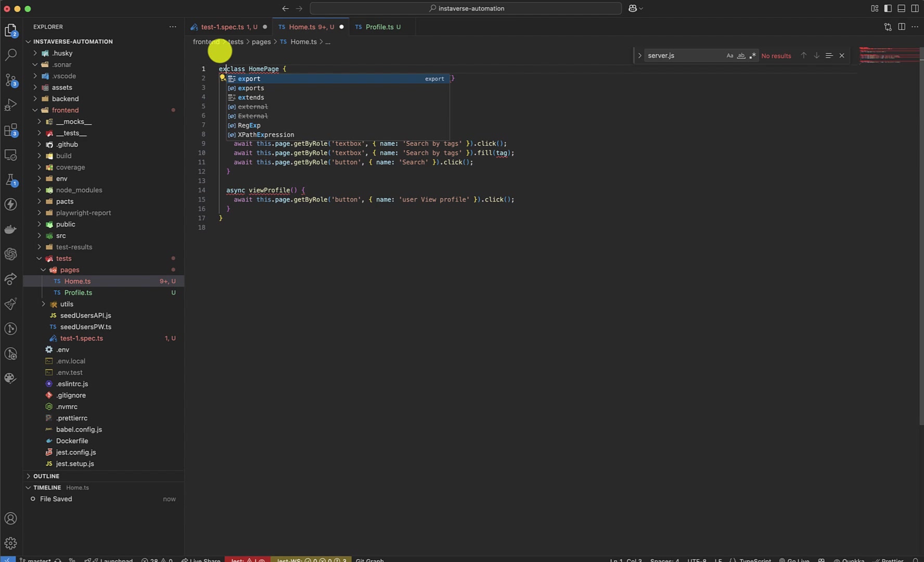Toggle Match Whole Word in find widget
Screen dimensions: 924x562
point(741,56)
